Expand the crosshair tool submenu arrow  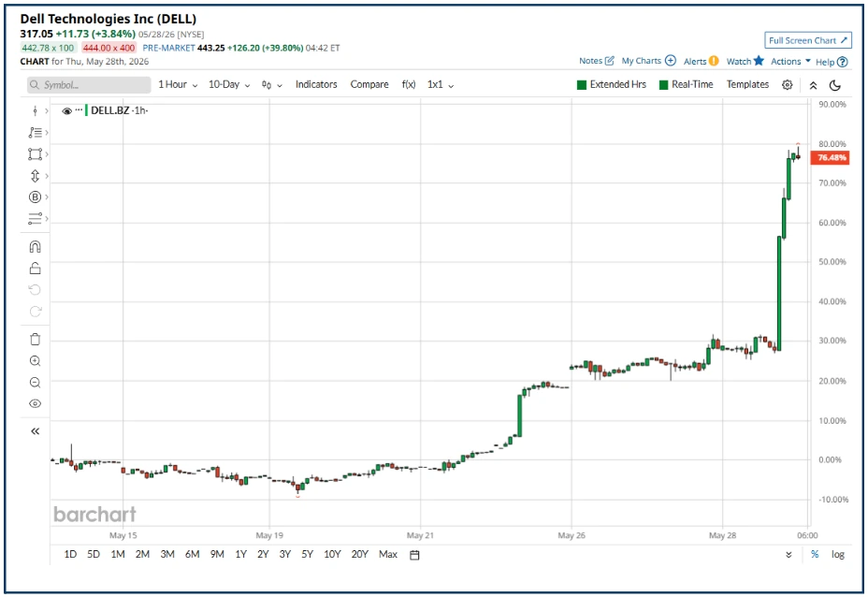tap(47, 110)
